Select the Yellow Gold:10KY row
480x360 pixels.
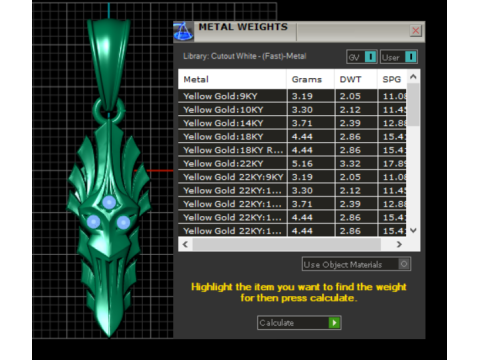[292, 110]
